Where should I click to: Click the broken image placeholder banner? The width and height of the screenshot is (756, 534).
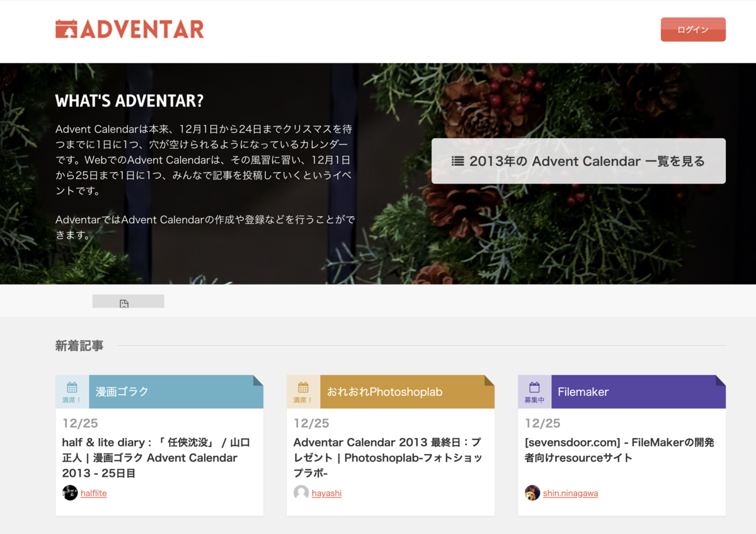(x=128, y=301)
